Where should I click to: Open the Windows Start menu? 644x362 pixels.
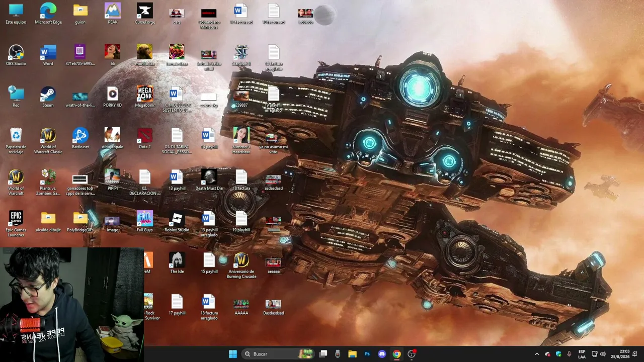pyautogui.click(x=232, y=354)
